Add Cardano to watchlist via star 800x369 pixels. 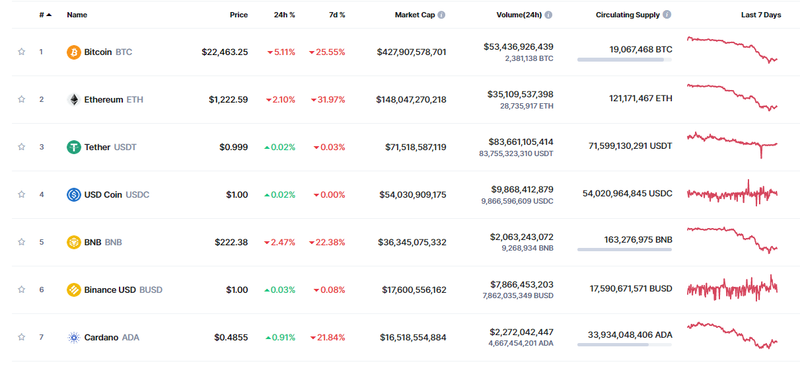[x=21, y=337]
